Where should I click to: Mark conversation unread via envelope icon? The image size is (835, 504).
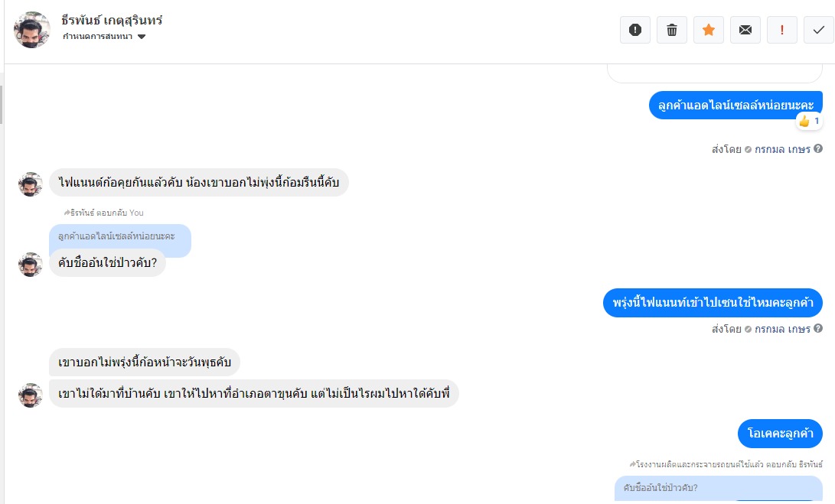pos(745,30)
